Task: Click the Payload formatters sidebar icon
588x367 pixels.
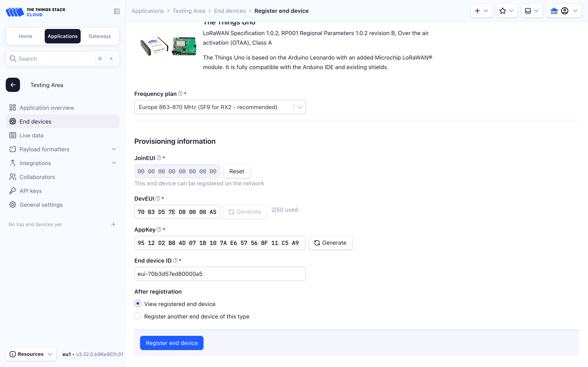Action: point(13,149)
